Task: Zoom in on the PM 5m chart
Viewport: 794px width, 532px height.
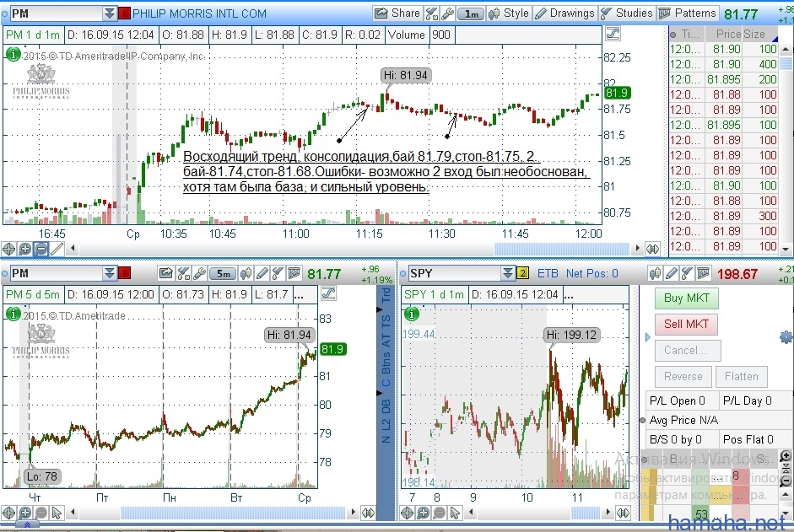Action: [24, 513]
